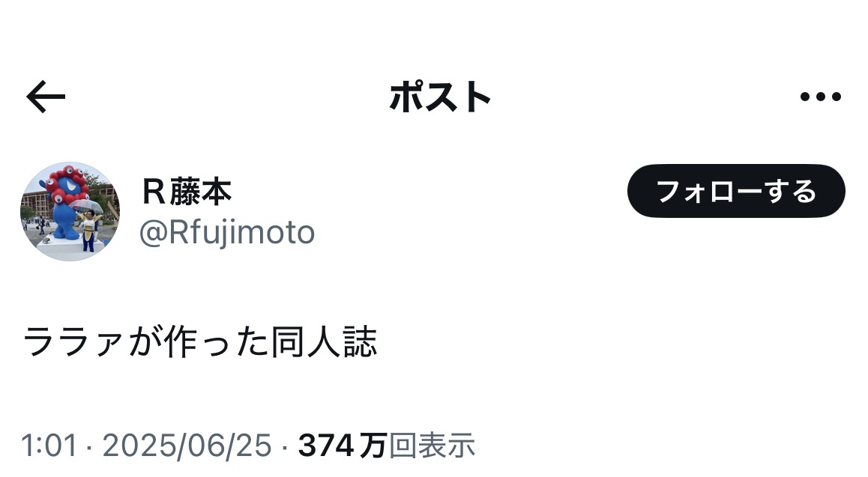Go back using the left arrow icon
The width and height of the screenshot is (868, 477).
click(46, 97)
